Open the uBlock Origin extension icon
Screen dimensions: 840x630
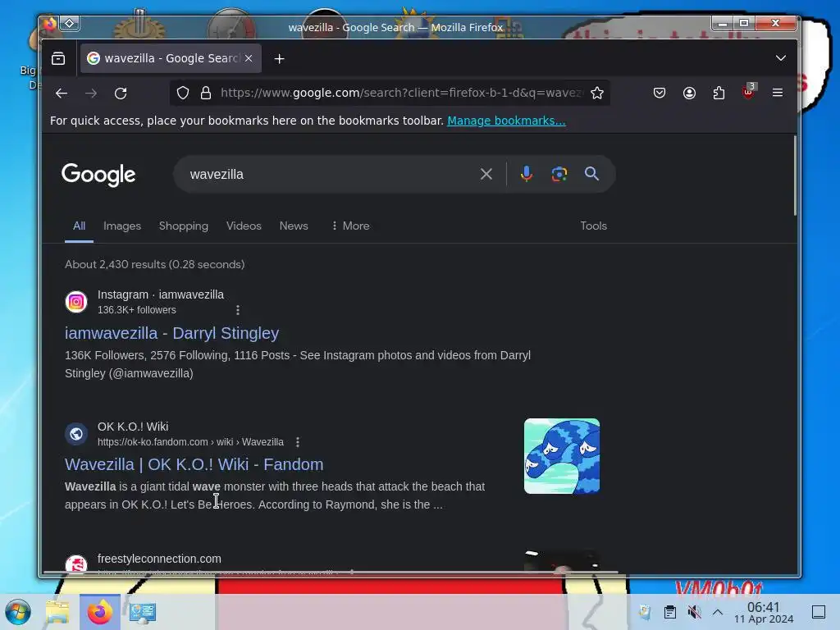(x=748, y=92)
